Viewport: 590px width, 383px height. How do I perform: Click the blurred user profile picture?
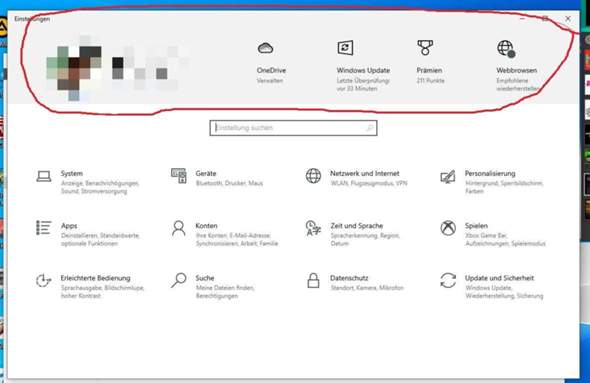[x=74, y=68]
